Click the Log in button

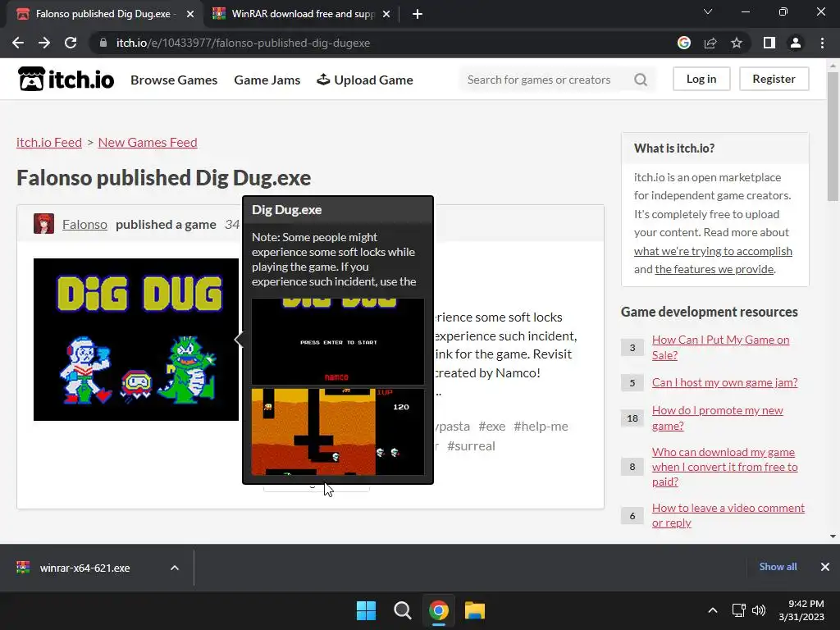[x=701, y=79]
